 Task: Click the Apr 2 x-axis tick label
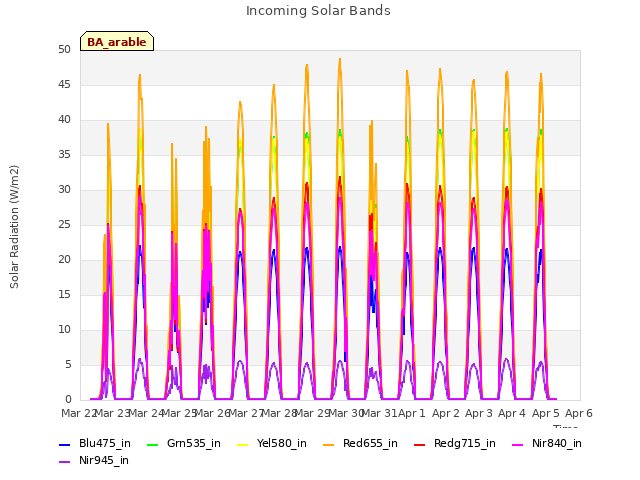(x=446, y=413)
